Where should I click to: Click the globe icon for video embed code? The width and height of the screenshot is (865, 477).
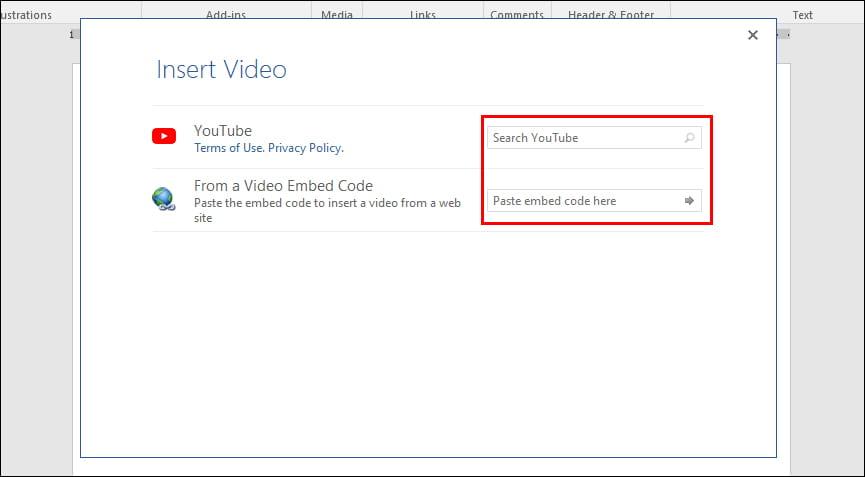(164, 199)
